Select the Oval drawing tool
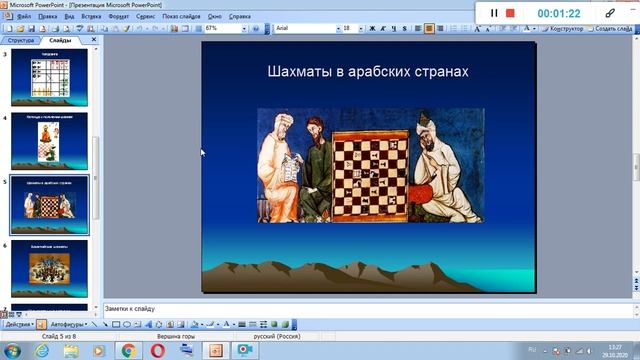This screenshot has height=360, width=640. coord(127,324)
